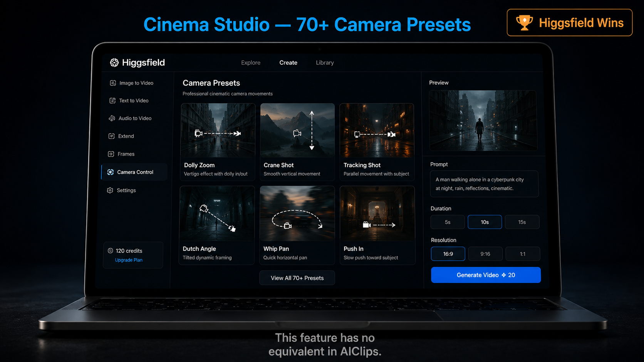This screenshot has width=644, height=362.
Task: Click the Dolly Zoom preset title
Action: coord(199,165)
